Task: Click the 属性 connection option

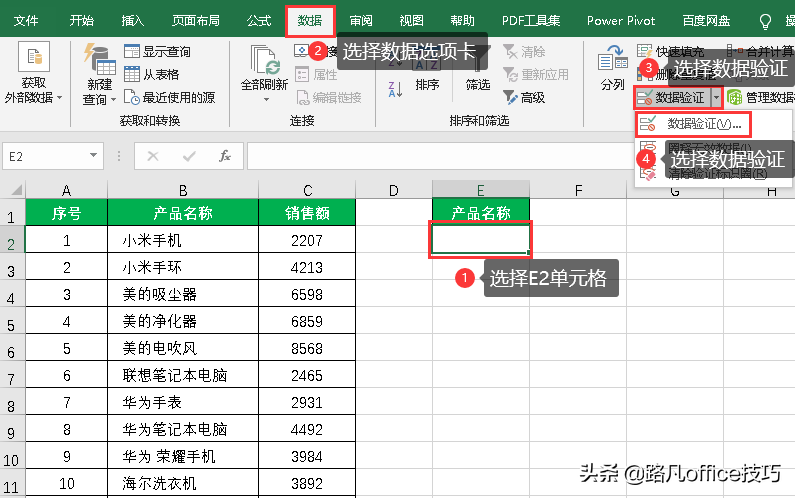Action: click(316, 75)
